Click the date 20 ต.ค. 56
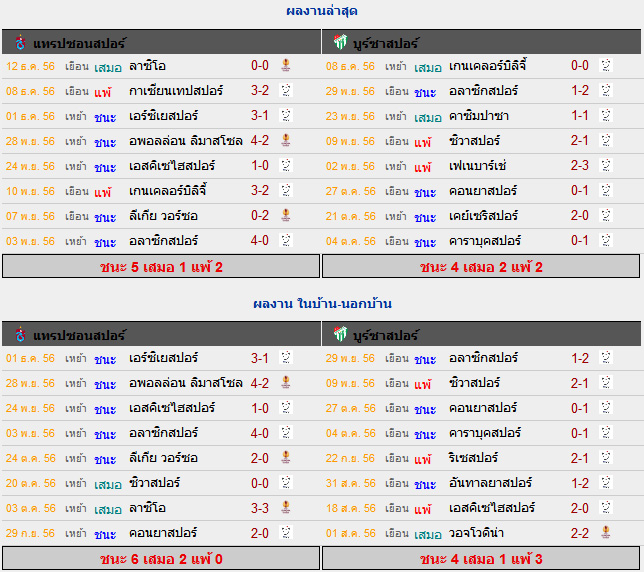Image resolution: width=644 pixels, height=572 pixels. click(30, 483)
